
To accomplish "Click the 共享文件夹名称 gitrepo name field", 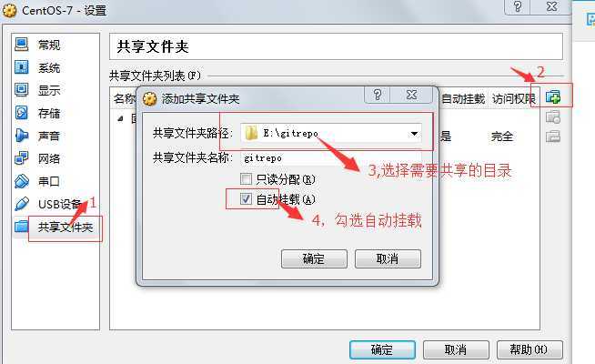I will pyautogui.click(x=331, y=158).
